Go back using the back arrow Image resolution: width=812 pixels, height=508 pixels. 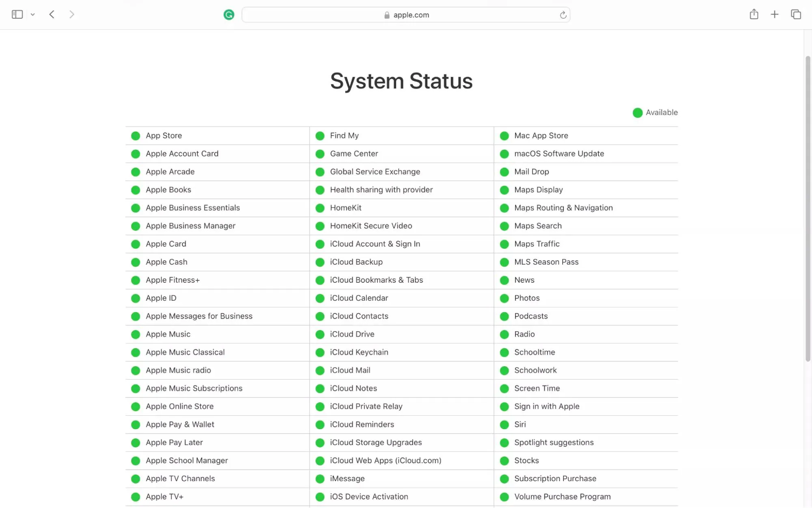(52, 15)
